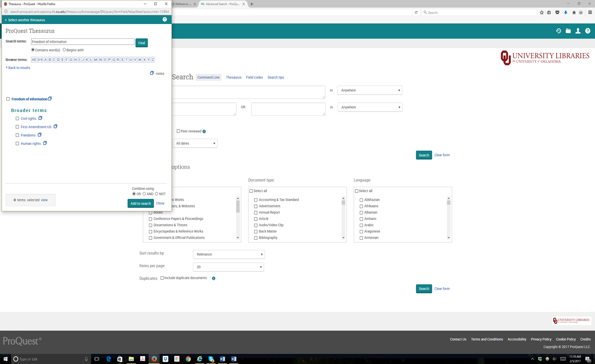Open notes icon beside First Amendment-US

tap(55, 127)
